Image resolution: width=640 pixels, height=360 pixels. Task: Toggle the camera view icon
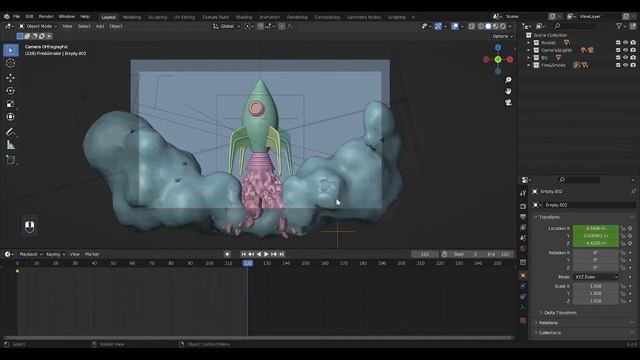point(508,102)
